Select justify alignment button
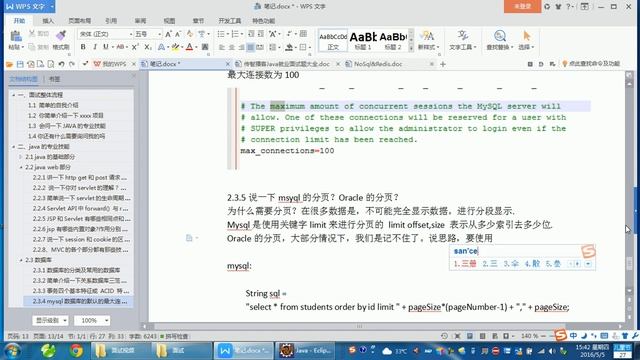The image size is (640, 360). pos(251,47)
